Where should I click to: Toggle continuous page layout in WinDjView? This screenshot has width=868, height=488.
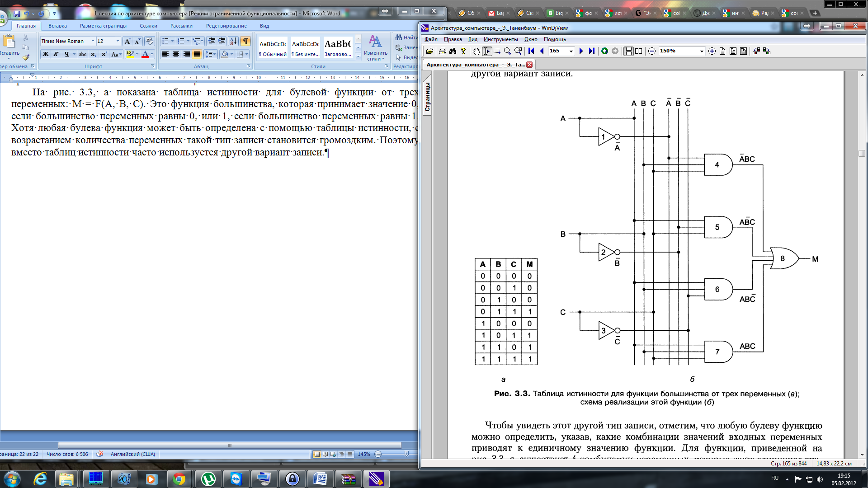click(628, 51)
